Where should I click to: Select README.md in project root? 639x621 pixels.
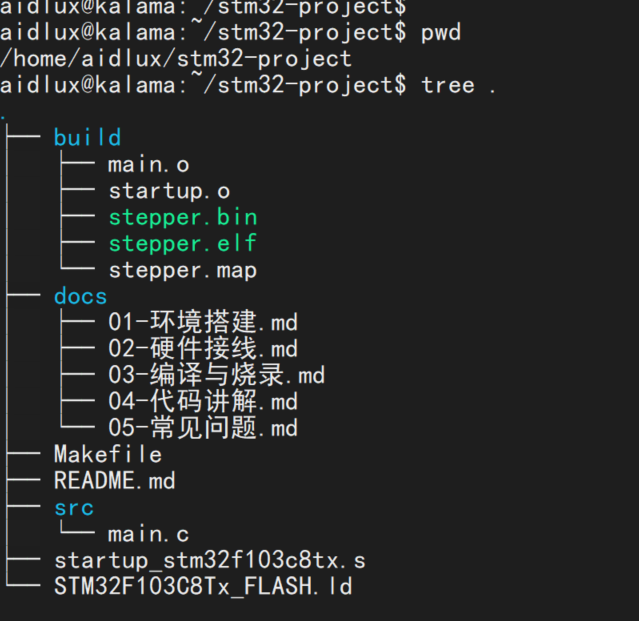115,480
